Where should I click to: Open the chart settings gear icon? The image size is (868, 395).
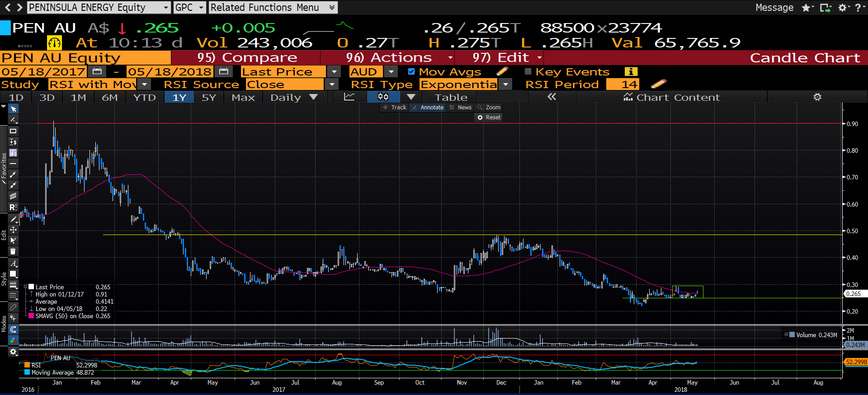(x=817, y=97)
